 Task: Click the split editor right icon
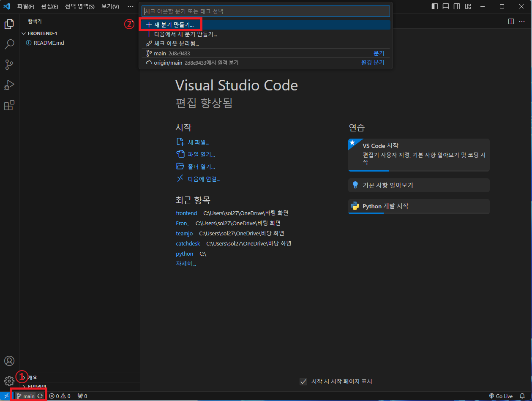tap(511, 21)
